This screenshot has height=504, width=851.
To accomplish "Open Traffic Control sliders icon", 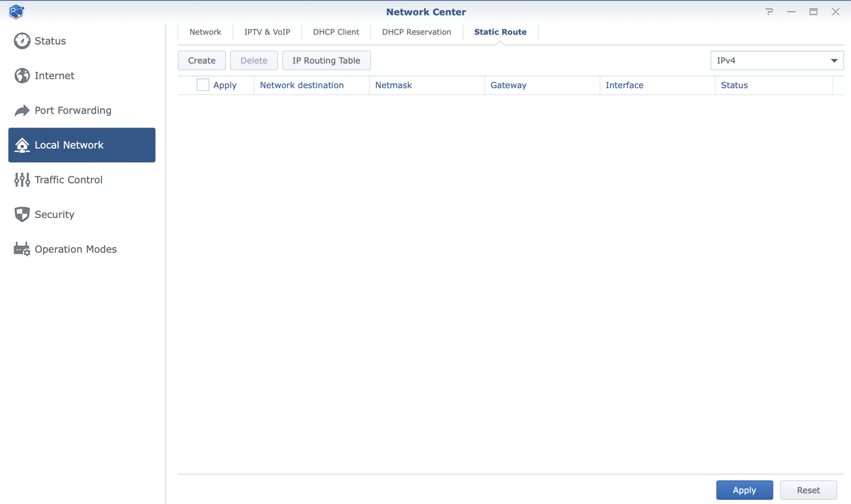I will click(x=22, y=180).
